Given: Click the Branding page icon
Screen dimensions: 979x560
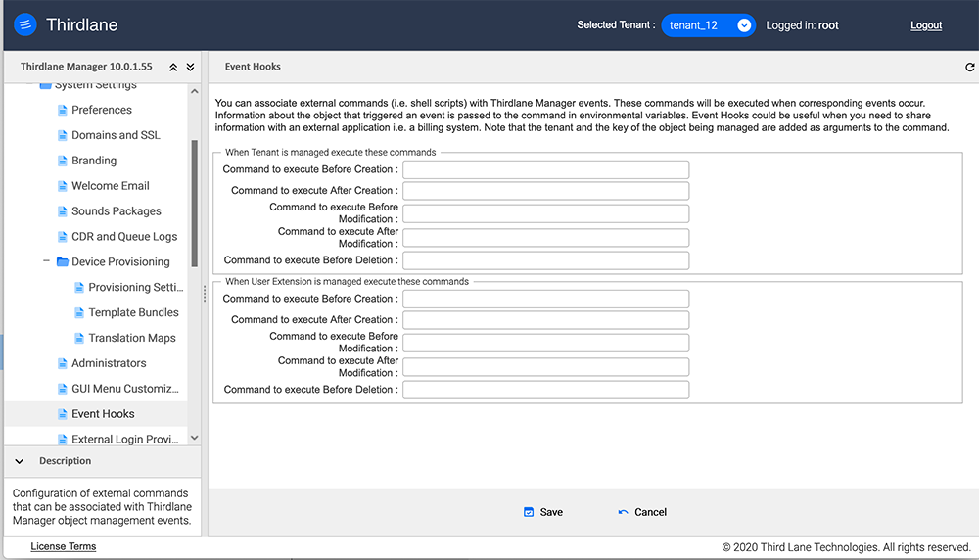Looking at the screenshot, I should coord(62,161).
